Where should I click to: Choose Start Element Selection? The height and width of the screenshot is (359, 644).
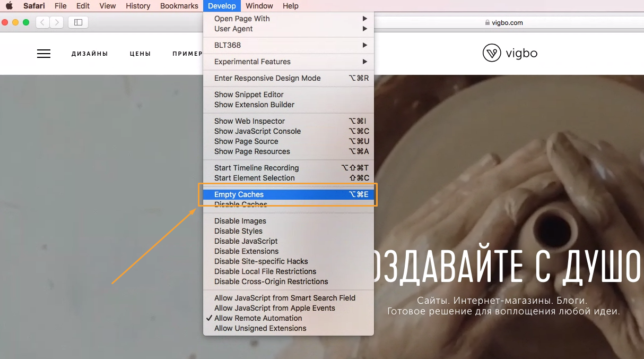click(289, 178)
